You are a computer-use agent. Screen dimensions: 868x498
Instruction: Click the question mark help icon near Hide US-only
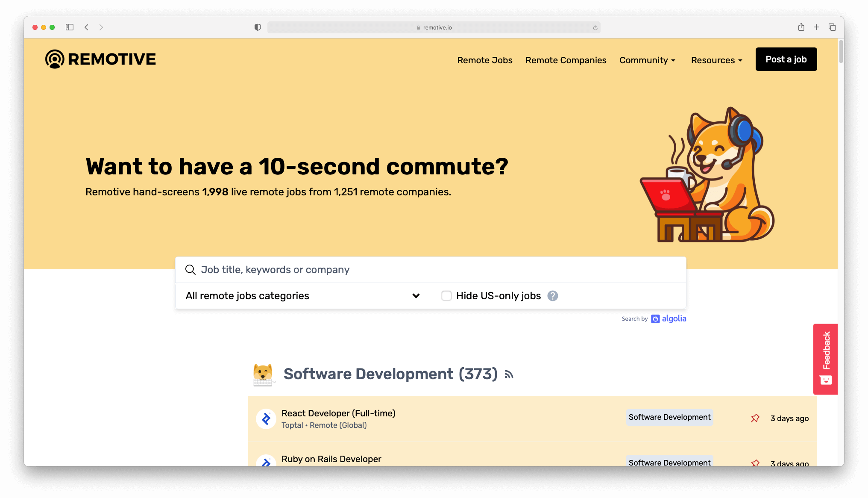click(552, 295)
